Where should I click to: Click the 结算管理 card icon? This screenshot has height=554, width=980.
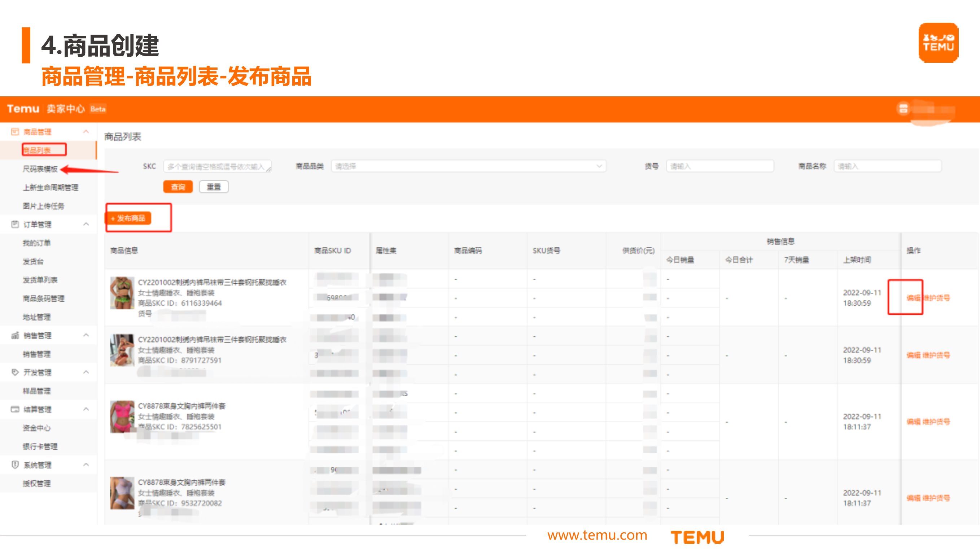click(15, 409)
